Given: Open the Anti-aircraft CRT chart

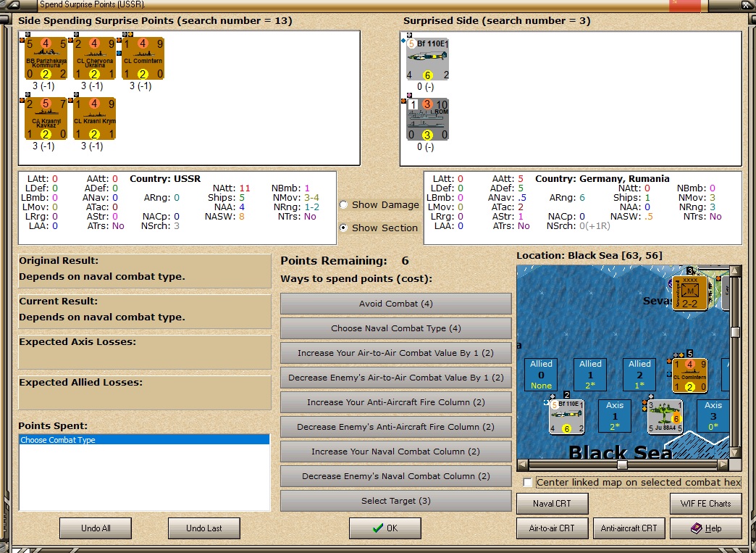Looking at the screenshot, I should pyautogui.click(x=629, y=528).
